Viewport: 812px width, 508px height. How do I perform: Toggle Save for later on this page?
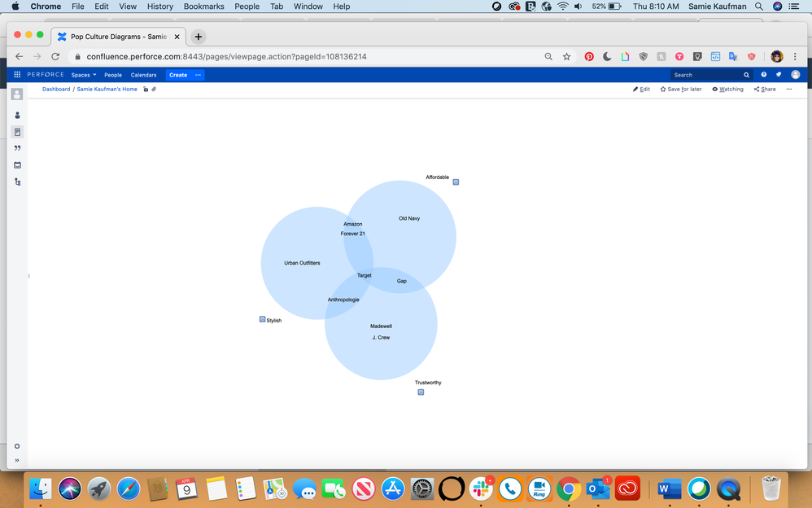tap(681, 90)
